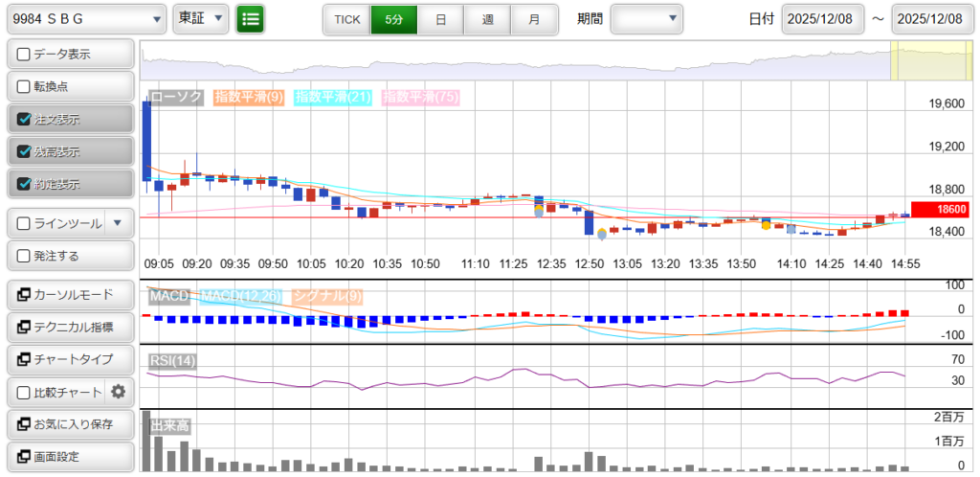Viewport: 980px width, 477px height.
Task: Open テクニカル指標 settings panel
Action: tap(69, 327)
